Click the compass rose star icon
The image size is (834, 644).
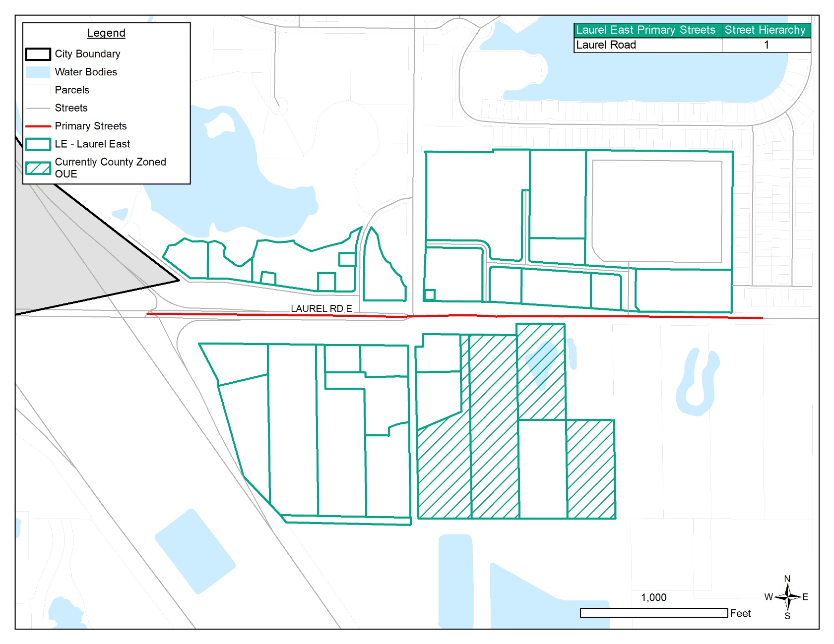click(x=787, y=597)
